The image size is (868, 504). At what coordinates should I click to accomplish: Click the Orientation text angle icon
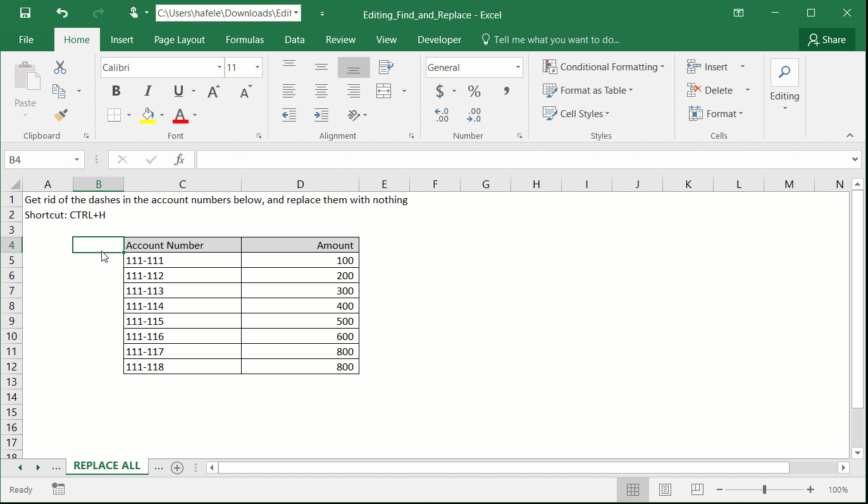coord(354,115)
